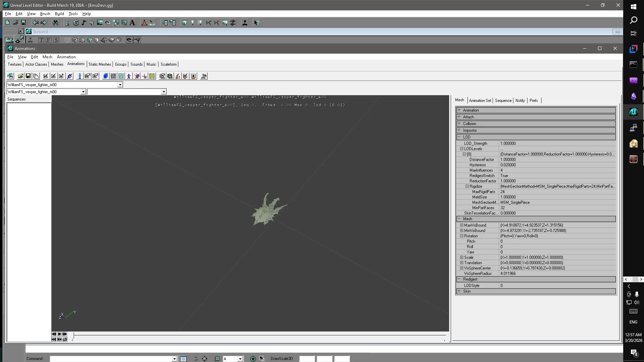The image size is (644, 362).
Task: Click the save disk icon in Animations toolbar
Action: [x=28, y=76]
